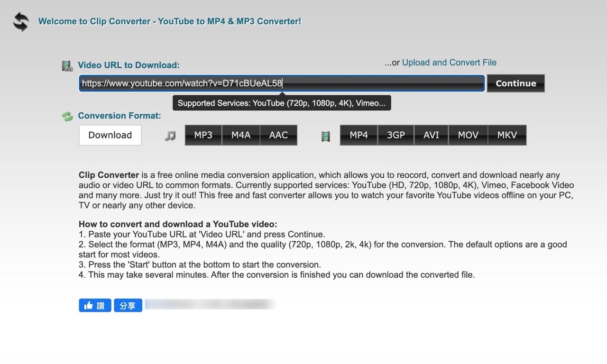Screen dimensions: 607x364
Task: Click step 4 text 'This may take several minutes'
Action: click(276, 274)
